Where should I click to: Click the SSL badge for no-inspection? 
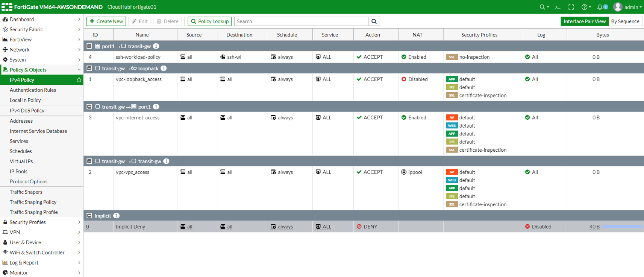click(x=452, y=57)
